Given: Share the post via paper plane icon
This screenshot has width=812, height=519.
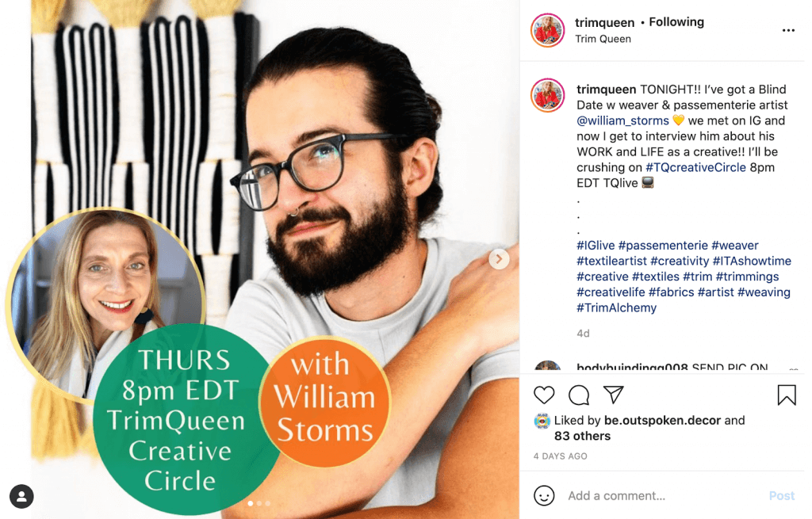Looking at the screenshot, I should [614, 395].
